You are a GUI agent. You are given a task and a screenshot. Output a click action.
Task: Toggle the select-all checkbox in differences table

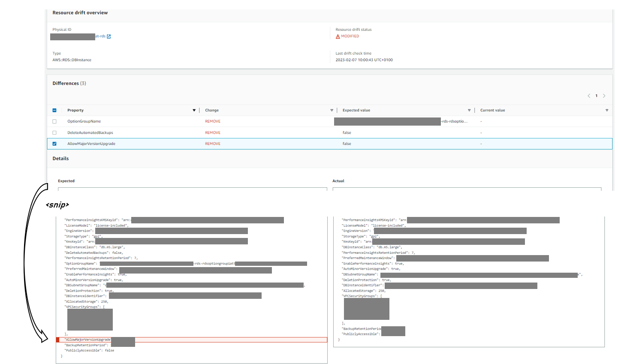pyautogui.click(x=54, y=110)
